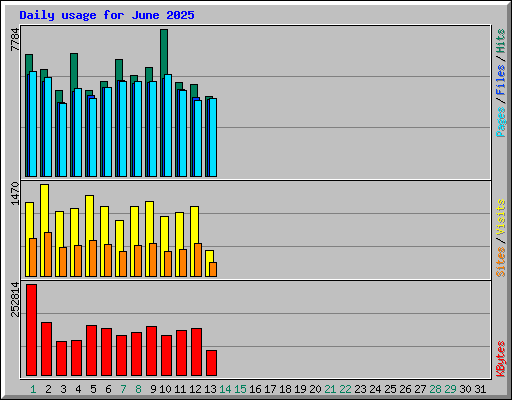Select green day 8 on the x-axis
Image resolution: width=512 pixels, height=400 pixels.
click(x=138, y=389)
